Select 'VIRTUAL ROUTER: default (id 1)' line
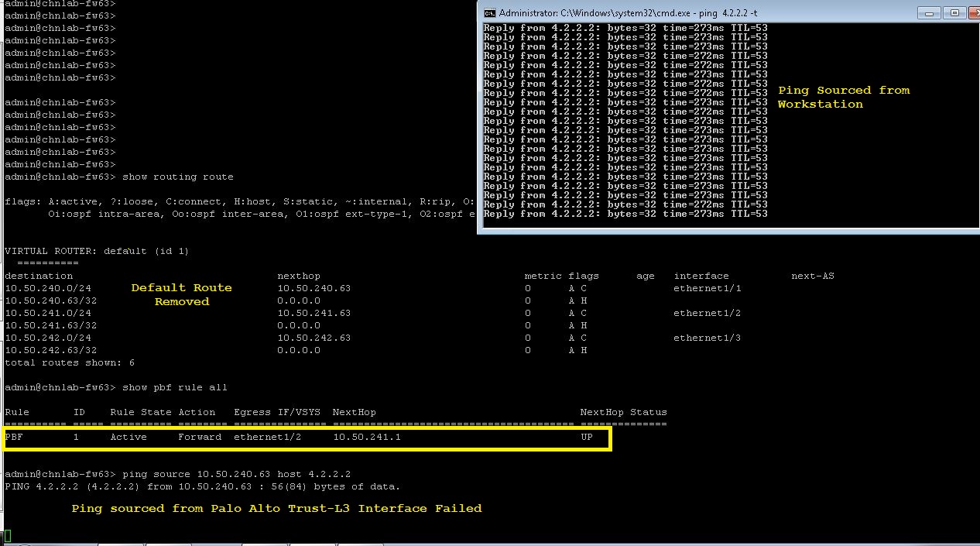Image resolution: width=980 pixels, height=546 pixels. [97, 251]
